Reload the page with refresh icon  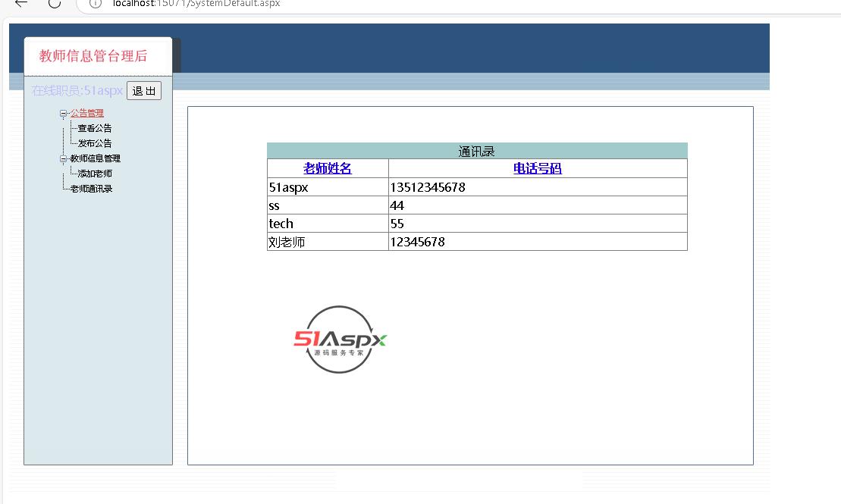55,3
